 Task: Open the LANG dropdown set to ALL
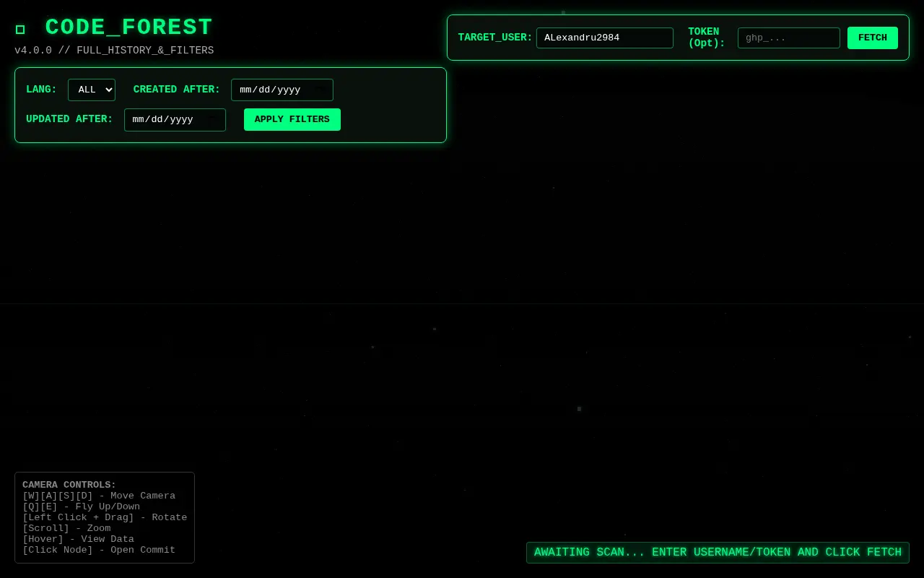[92, 90]
